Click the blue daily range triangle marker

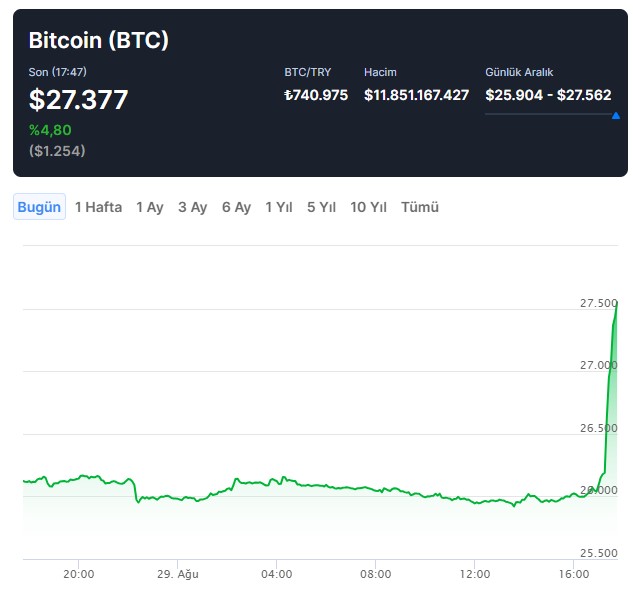[615, 115]
